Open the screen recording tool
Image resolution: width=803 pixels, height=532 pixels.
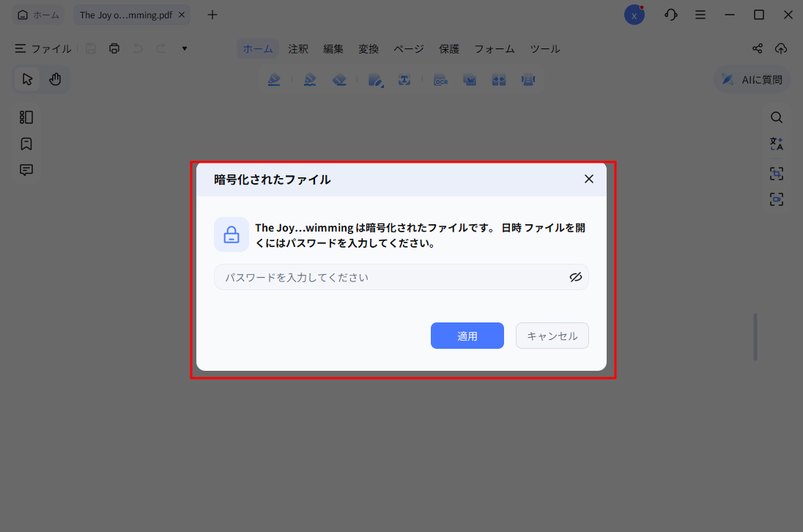[777, 199]
